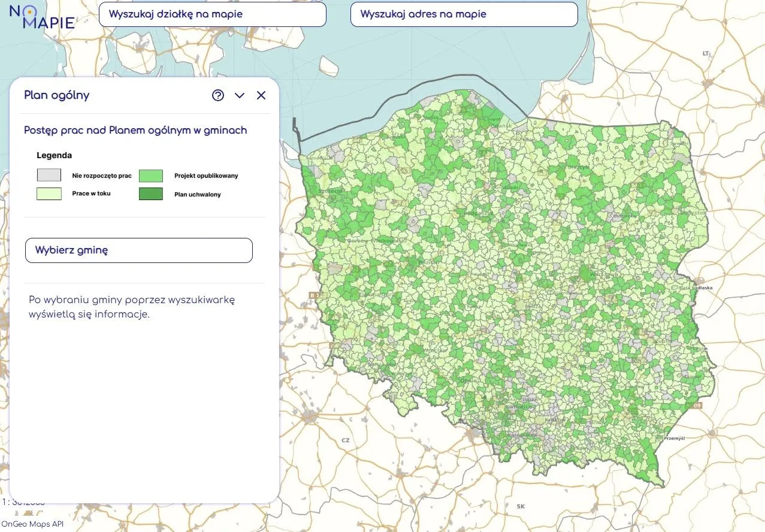
Task: Collapse the Plan ogólny panel using the chevron
Action: pyautogui.click(x=240, y=95)
